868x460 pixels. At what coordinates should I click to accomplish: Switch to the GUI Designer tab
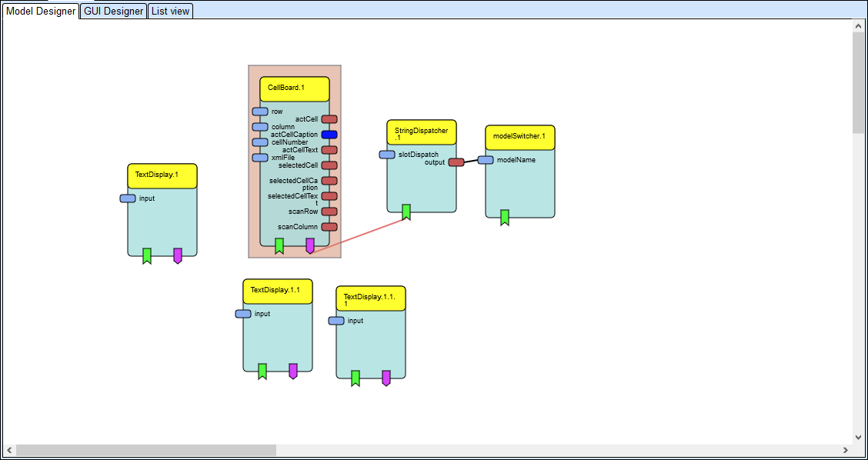[113, 11]
